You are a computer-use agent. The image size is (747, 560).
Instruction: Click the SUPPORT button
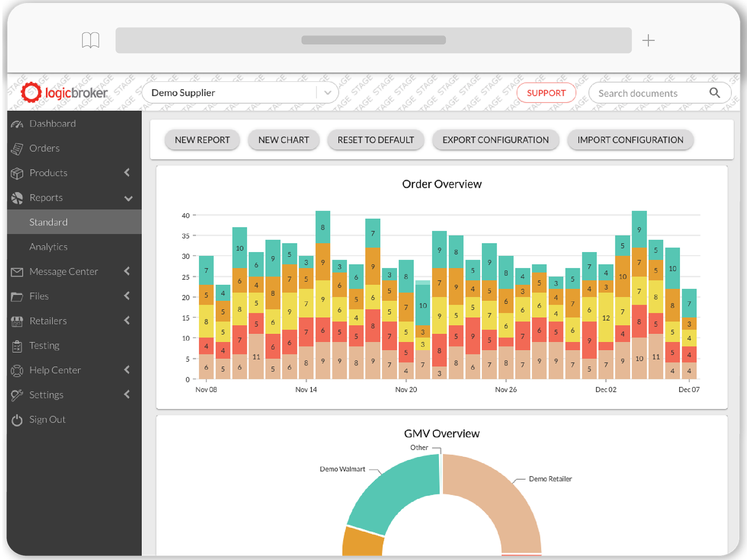(546, 93)
